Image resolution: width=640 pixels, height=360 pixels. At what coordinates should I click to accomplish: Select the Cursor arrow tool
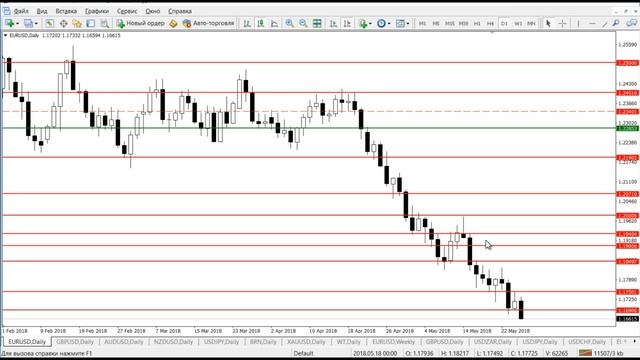point(548,23)
